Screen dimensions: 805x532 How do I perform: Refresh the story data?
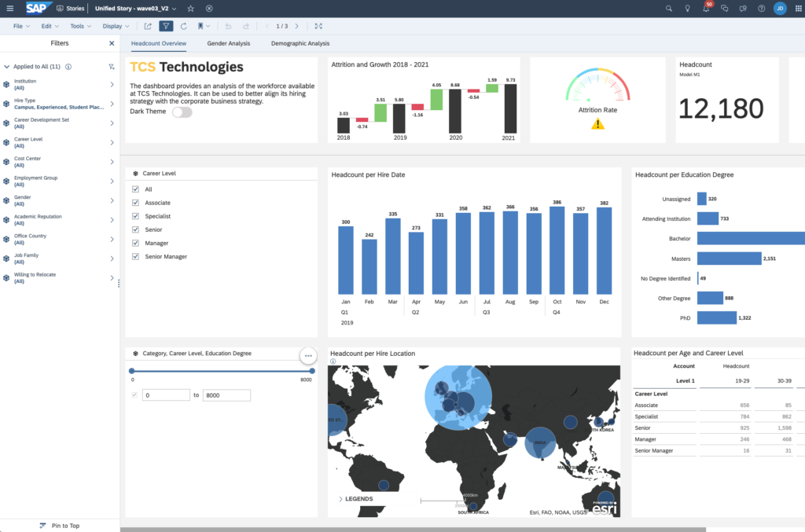click(183, 26)
